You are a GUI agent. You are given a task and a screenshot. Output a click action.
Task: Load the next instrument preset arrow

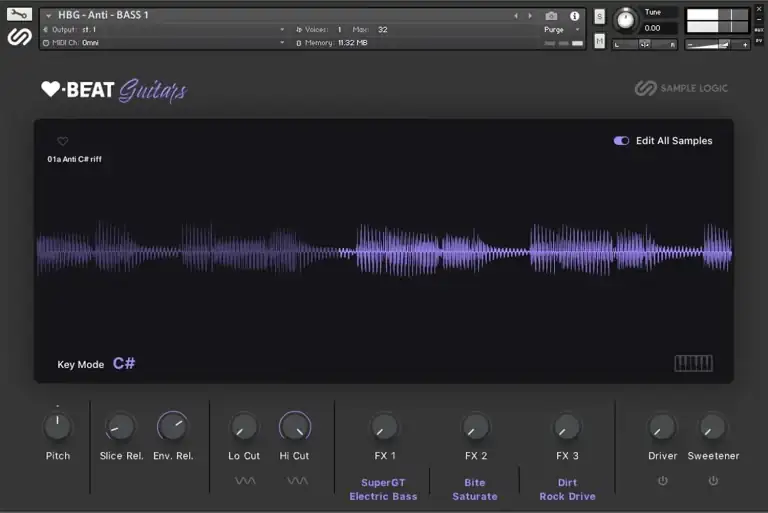(530, 16)
